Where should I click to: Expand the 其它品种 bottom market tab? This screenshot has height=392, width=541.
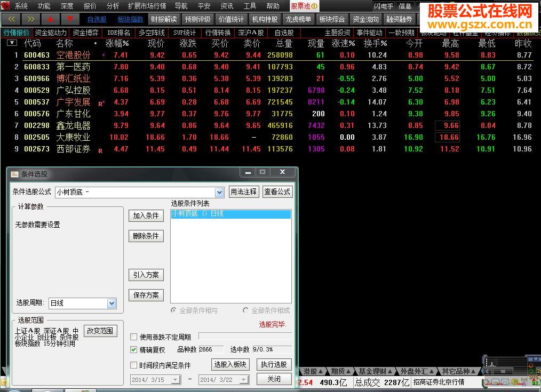coord(458,371)
